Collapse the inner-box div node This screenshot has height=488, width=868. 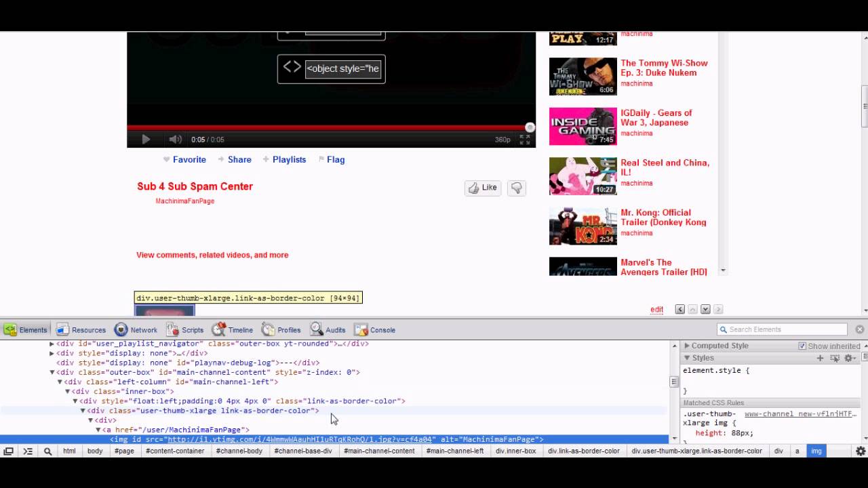(67, 391)
